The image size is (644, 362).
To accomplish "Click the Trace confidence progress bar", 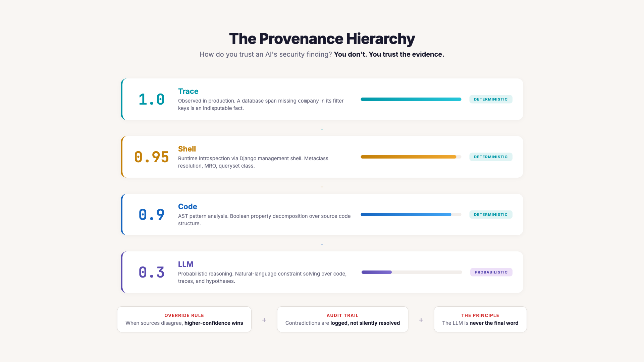I will point(411,99).
